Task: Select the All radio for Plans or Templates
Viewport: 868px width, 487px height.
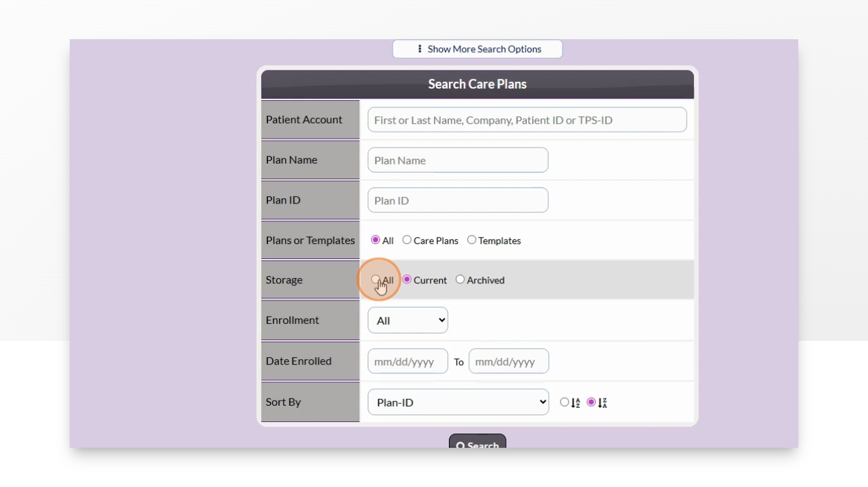Action: tap(376, 240)
